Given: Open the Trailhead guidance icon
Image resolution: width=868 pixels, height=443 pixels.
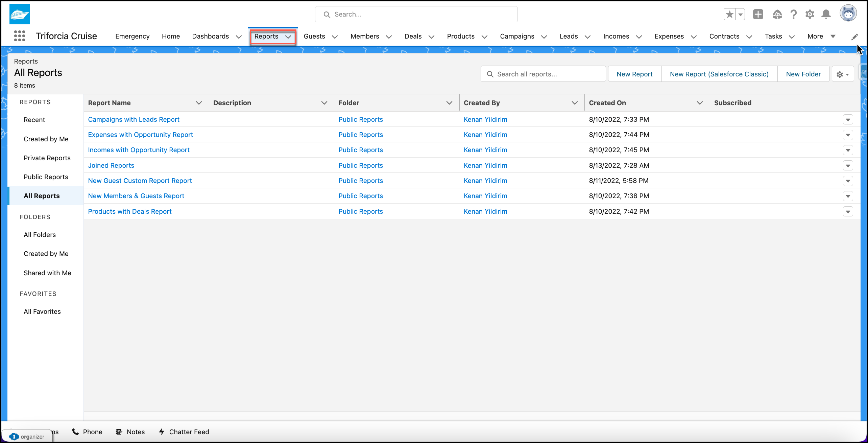Looking at the screenshot, I should 777,14.
